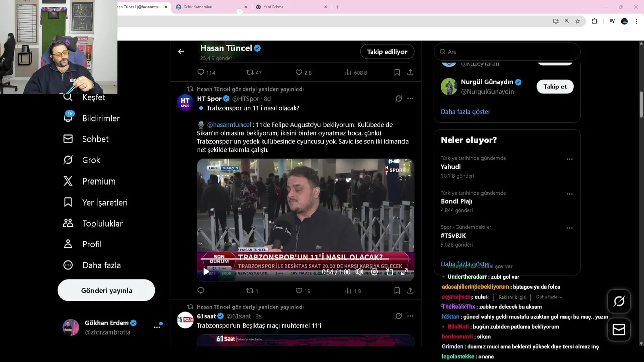Open Topluluklar communities
This screenshot has height=362, width=644.
tap(93, 223)
